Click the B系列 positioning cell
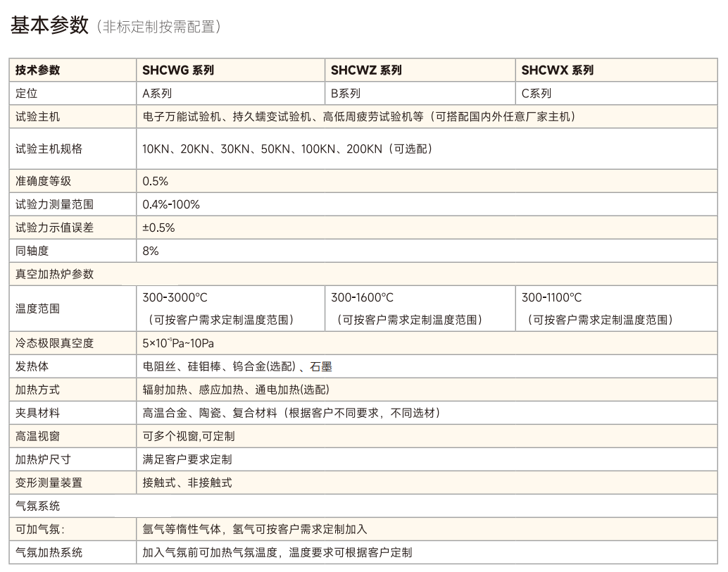 coord(345,93)
